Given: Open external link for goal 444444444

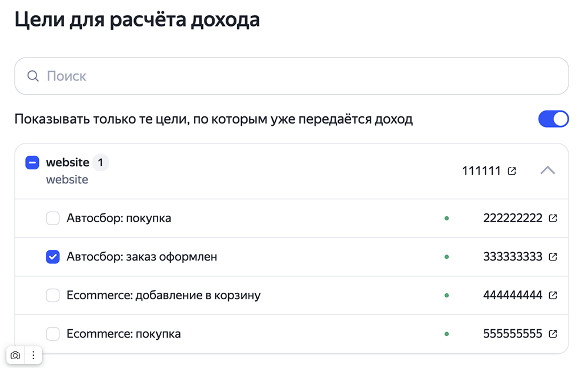Looking at the screenshot, I should [x=553, y=295].
